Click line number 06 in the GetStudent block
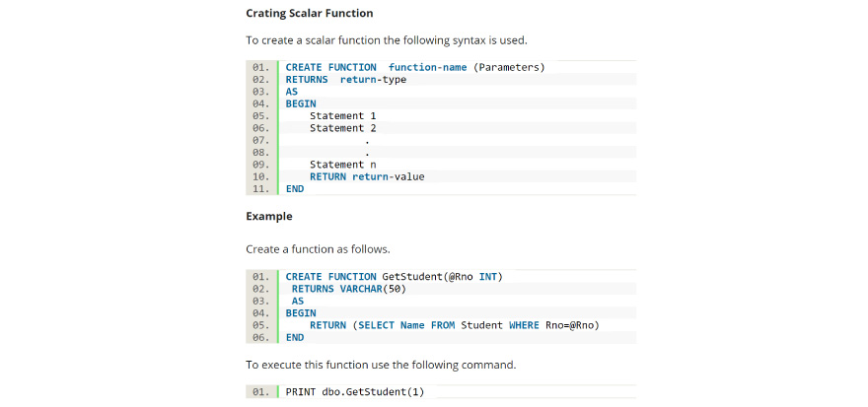This screenshot has width=868, height=407. [261, 337]
